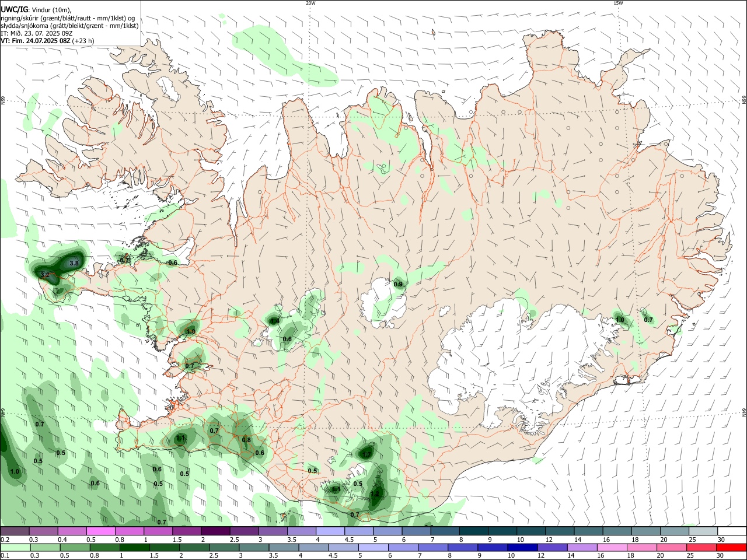
Task: Click the "0.2" label in upper legend
Action: coord(5,540)
